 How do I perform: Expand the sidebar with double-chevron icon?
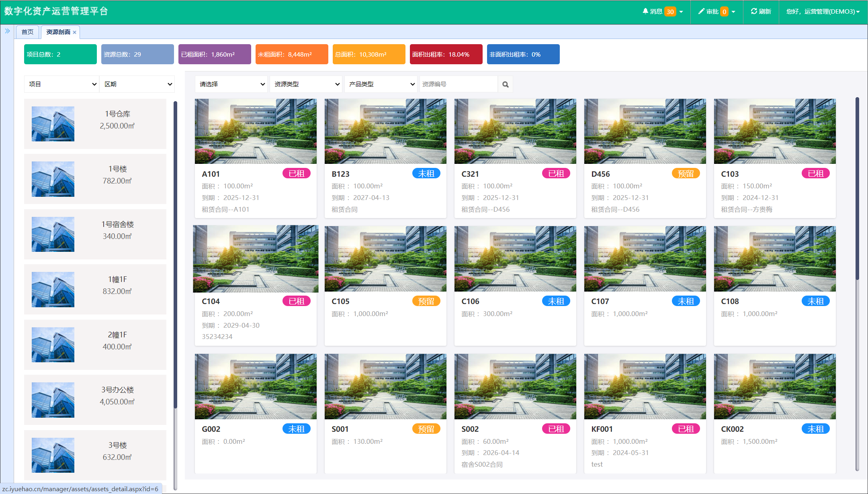pyautogui.click(x=7, y=31)
